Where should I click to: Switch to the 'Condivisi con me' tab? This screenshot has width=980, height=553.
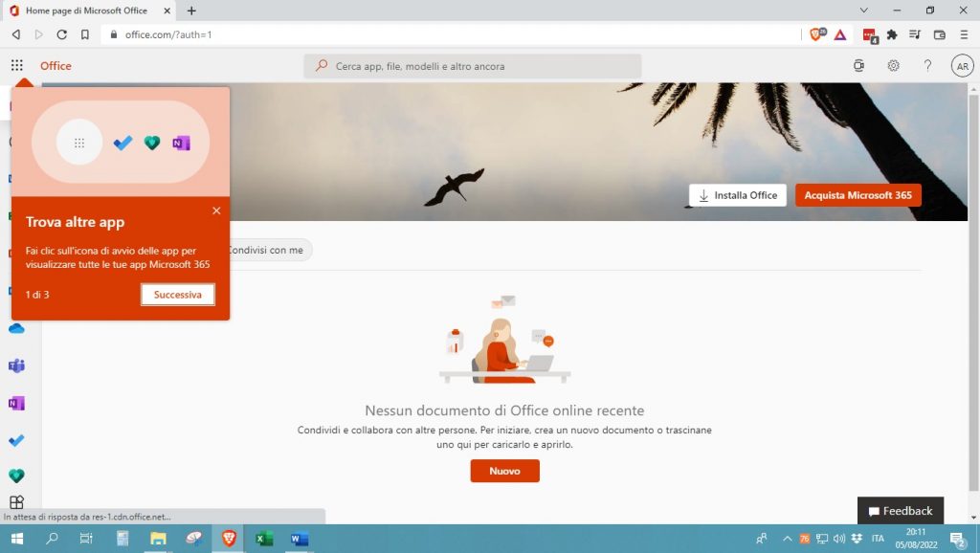pyautogui.click(x=266, y=249)
